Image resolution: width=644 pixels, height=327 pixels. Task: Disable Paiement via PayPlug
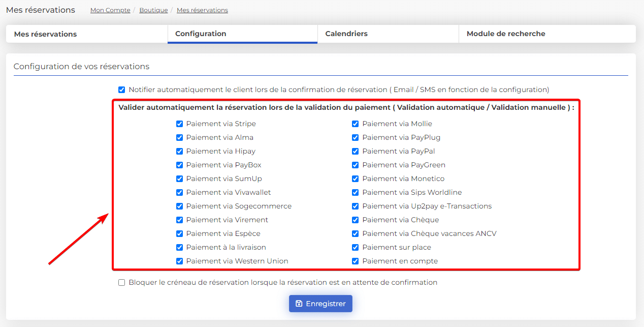click(356, 137)
